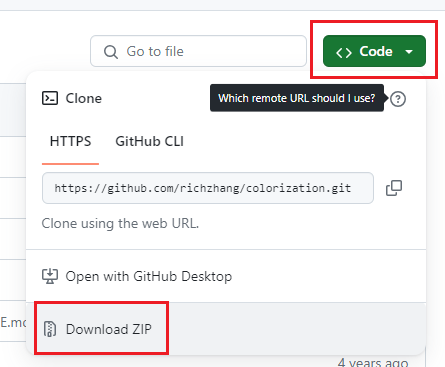Click the Clone heading text

[84, 98]
